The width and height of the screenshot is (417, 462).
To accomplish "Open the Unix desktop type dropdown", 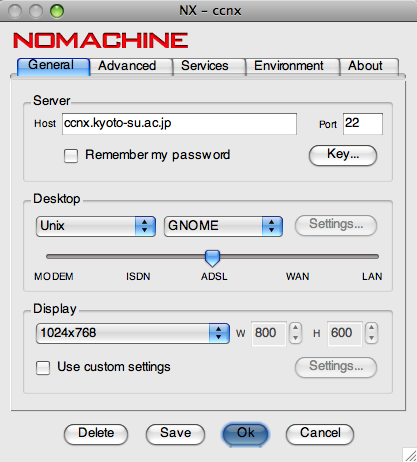I will coord(96,226).
